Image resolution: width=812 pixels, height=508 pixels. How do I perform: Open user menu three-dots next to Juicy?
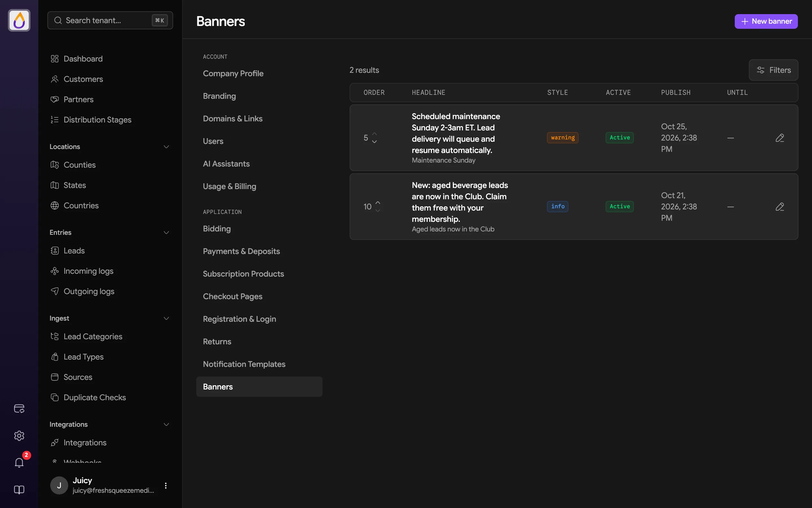pos(166,485)
